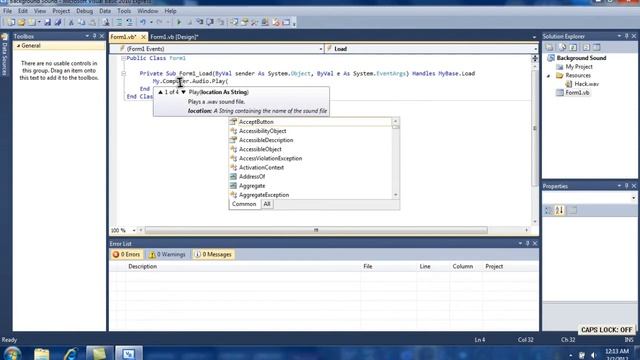
Task: Open the Debug menu
Action: pyautogui.click(x=84, y=11)
